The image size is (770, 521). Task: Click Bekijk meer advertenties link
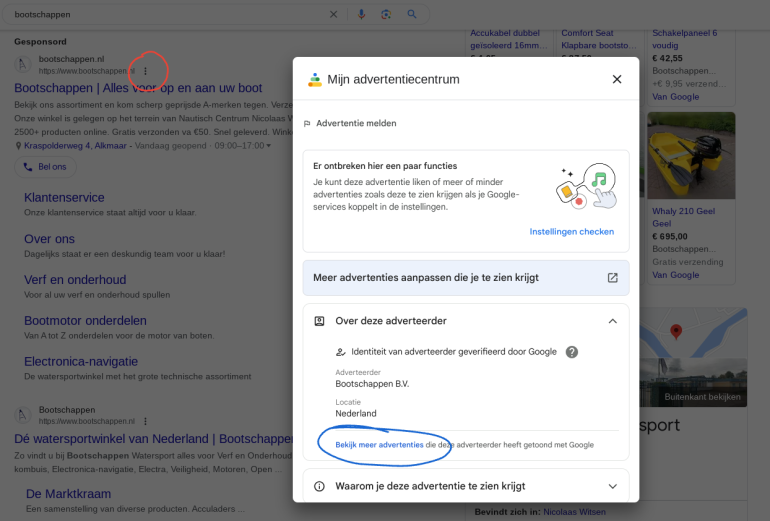(379, 445)
